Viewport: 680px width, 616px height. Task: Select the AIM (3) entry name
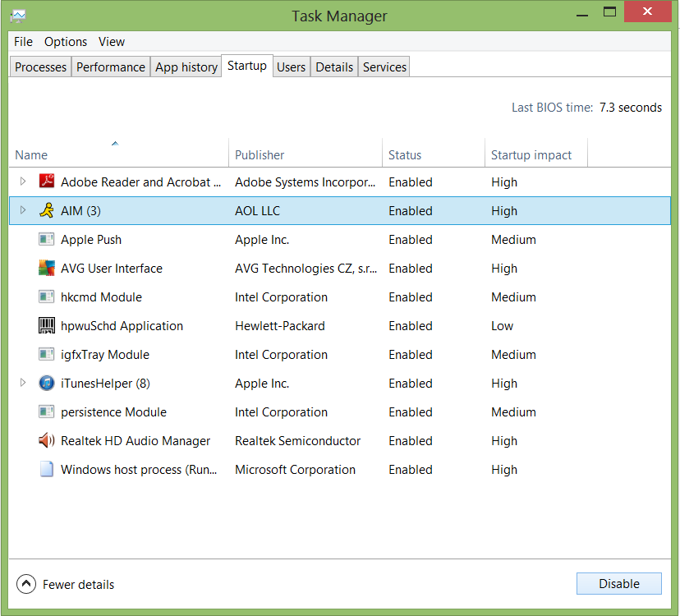[x=80, y=211]
